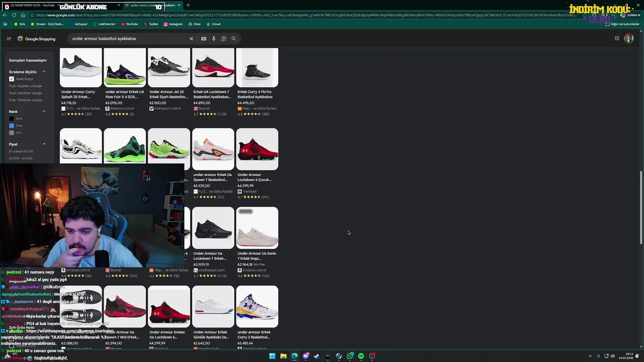Image resolution: width=644 pixels, height=362 pixels.
Task: Go back in the browser
Action: (5, 15)
